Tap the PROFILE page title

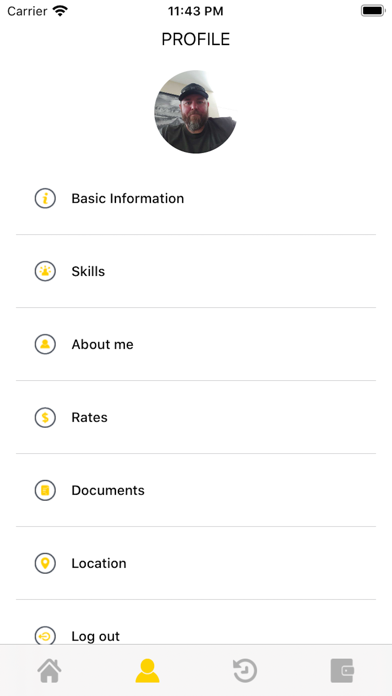coord(196,40)
